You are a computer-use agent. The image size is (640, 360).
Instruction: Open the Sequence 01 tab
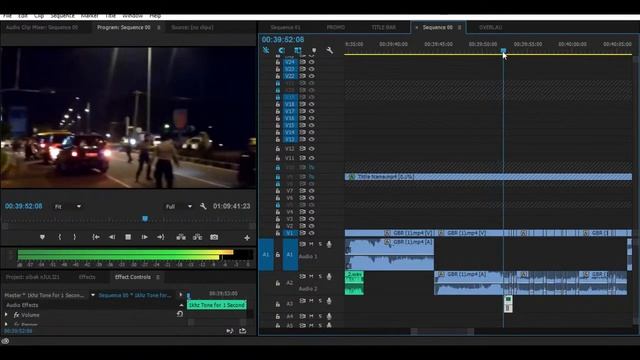point(285,27)
